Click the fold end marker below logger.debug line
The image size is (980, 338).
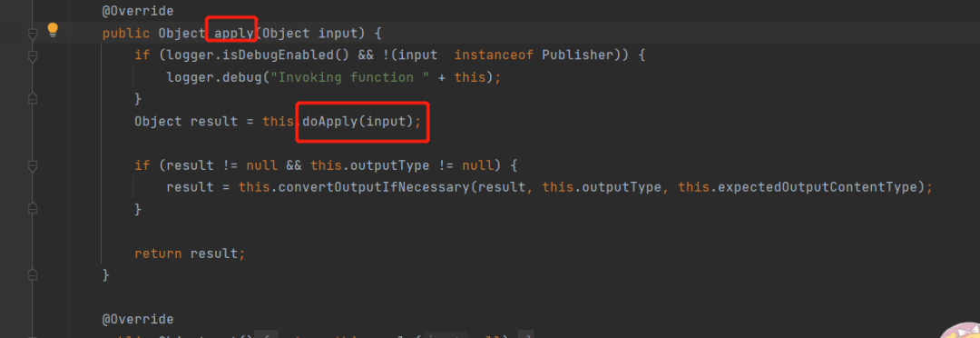[x=34, y=98]
